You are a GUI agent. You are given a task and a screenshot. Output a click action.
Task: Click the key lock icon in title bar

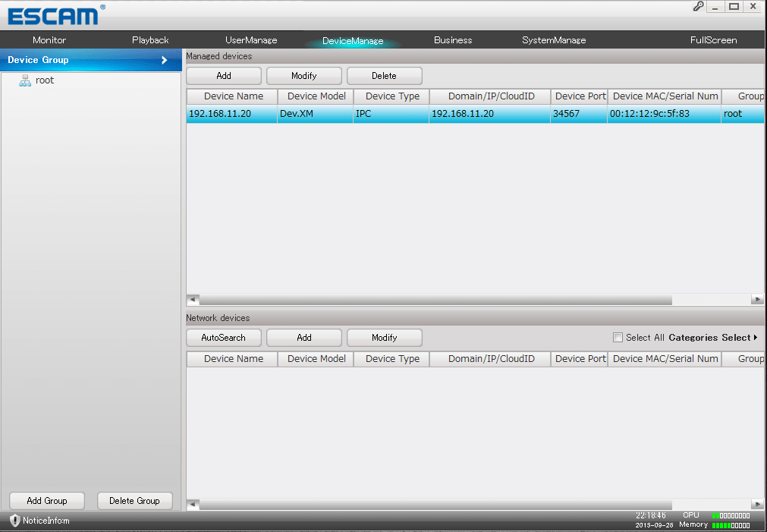[698, 6]
